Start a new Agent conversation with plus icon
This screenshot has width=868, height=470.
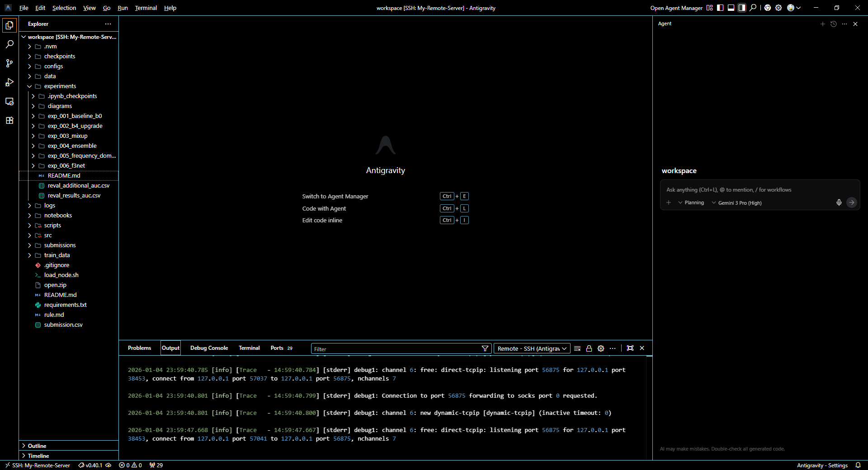[823, 24]
